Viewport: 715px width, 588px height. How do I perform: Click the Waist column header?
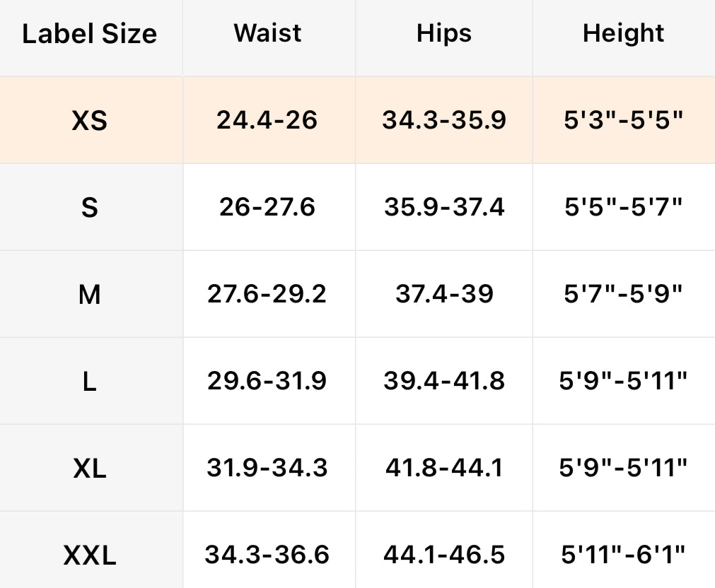click(268, 33)
